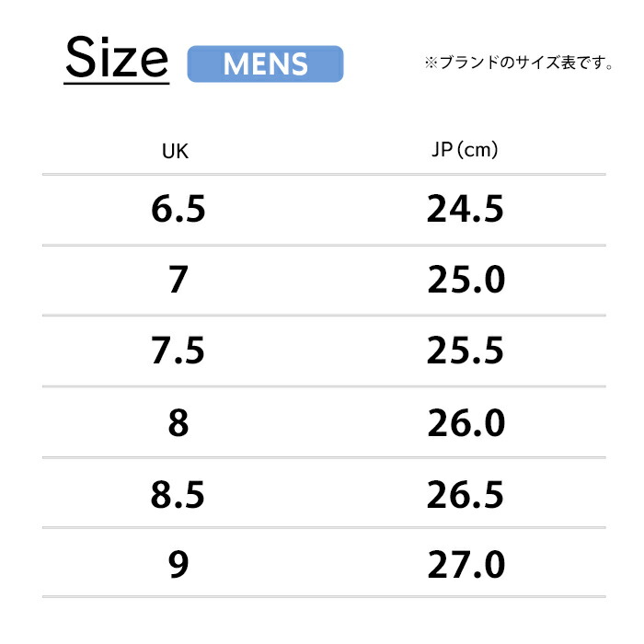Select UK size 8 cell
This screenshot has width=644, height=644.
[178, 422]
